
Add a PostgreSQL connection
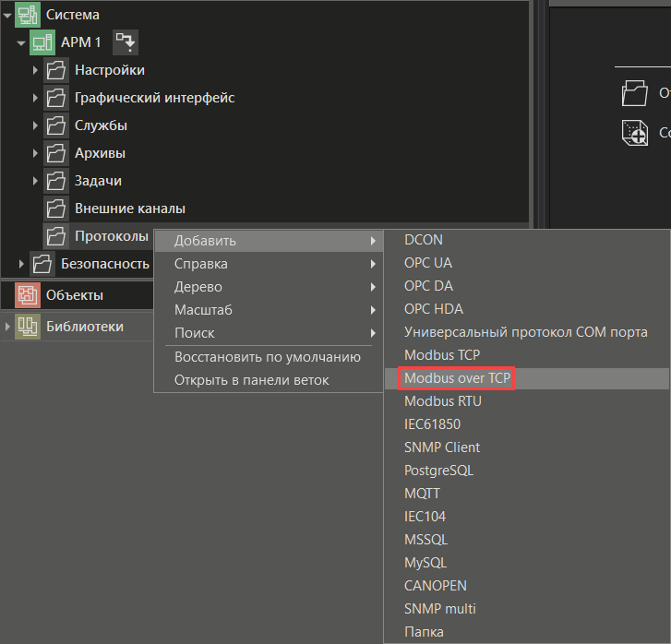(x=527, y=471)
